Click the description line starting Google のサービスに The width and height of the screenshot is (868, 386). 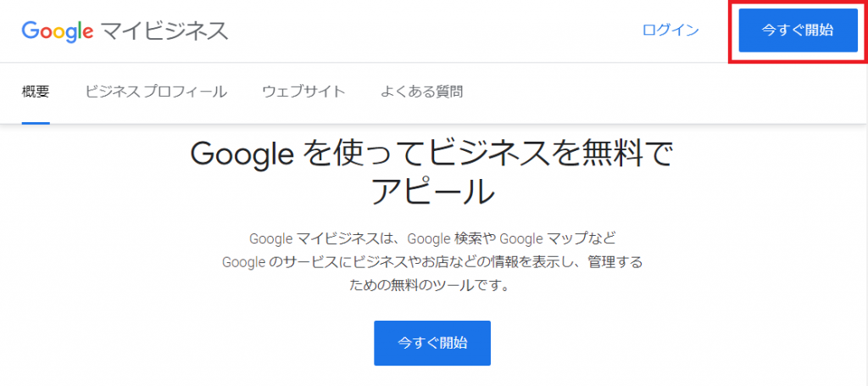432,262
